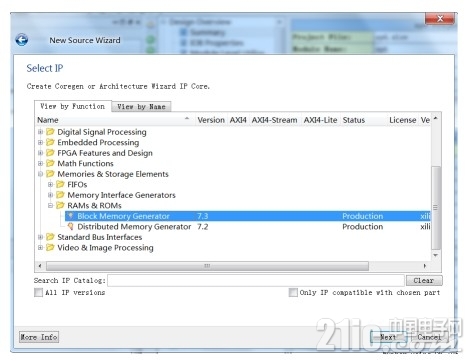Select the Standard Bus Interfaces label
This screenshot has width=470, height=361.
(100, 237)
